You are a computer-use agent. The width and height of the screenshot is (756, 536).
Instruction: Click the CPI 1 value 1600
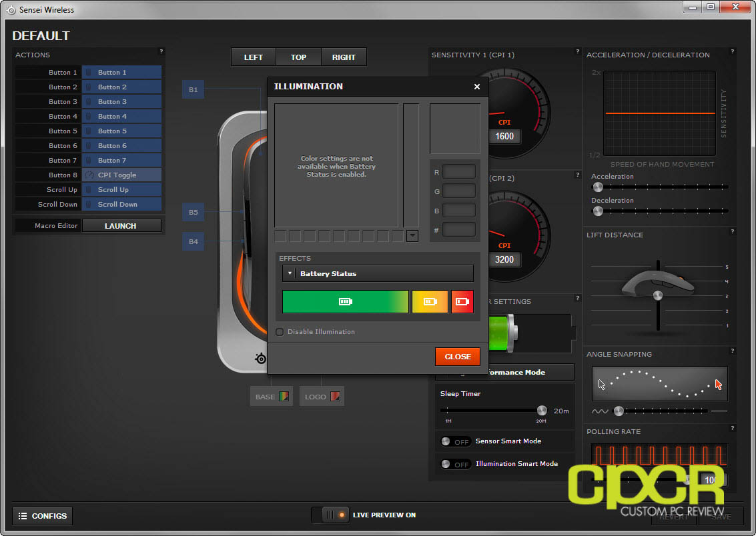[504, 136]
